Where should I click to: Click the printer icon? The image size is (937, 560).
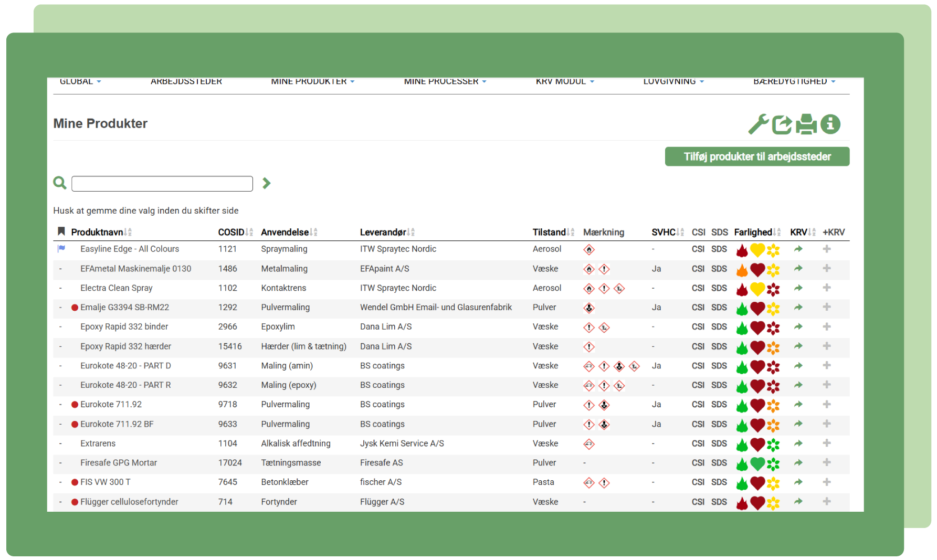(806, 124)
